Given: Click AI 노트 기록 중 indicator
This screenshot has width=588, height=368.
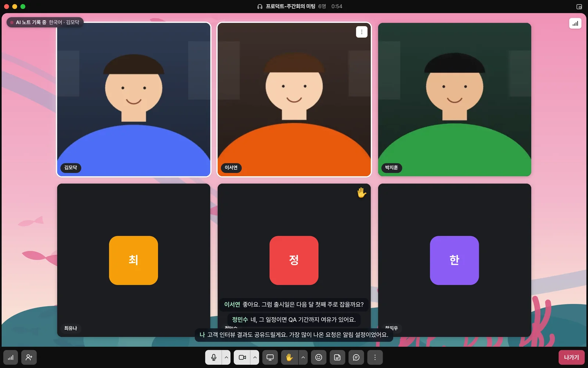Looking at the screenshot, I should pos(45,22).
